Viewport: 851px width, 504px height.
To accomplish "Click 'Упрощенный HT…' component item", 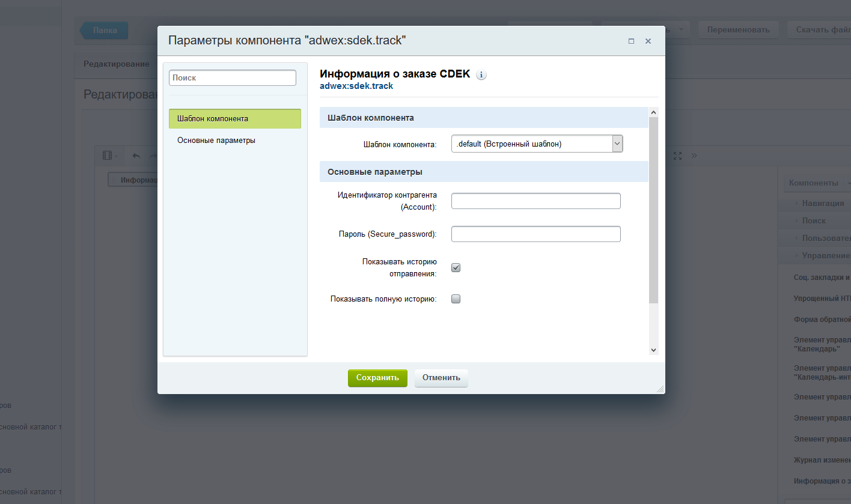I will 822,298.
